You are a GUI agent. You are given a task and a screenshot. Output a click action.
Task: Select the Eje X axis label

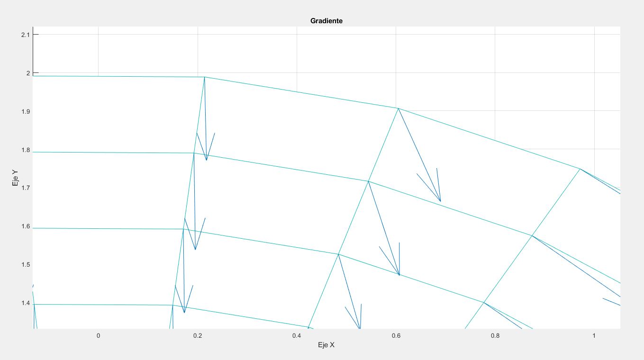click(326, 345)
